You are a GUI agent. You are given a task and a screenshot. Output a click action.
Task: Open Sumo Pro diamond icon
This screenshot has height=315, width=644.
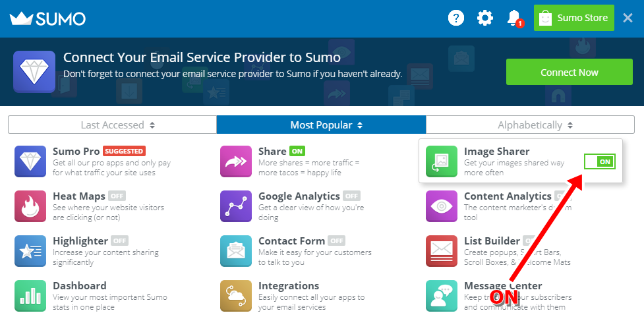(30, 161)
